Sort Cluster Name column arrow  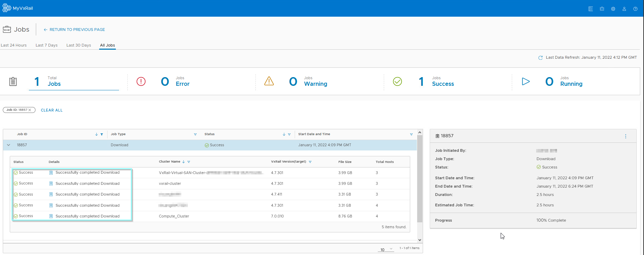point(183,162)
